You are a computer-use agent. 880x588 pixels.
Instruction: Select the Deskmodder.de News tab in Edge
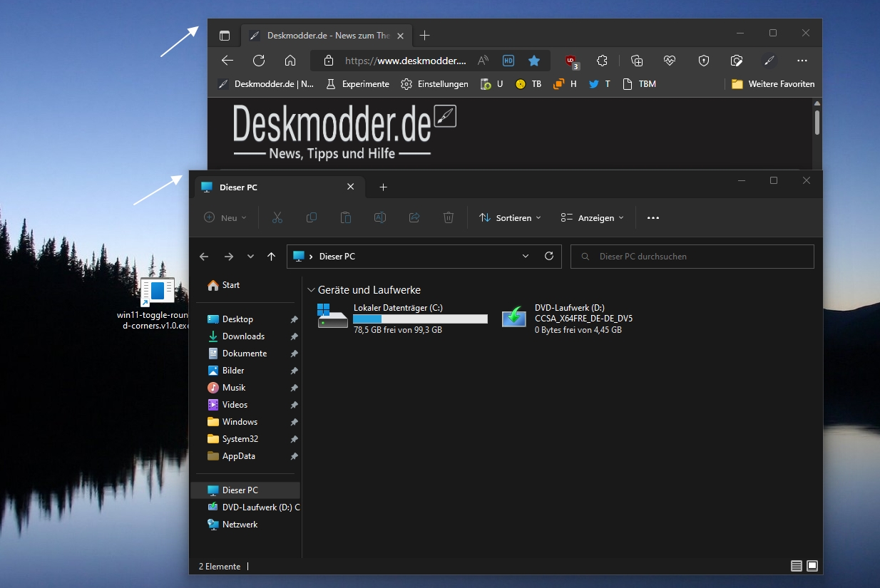[327, 35]
